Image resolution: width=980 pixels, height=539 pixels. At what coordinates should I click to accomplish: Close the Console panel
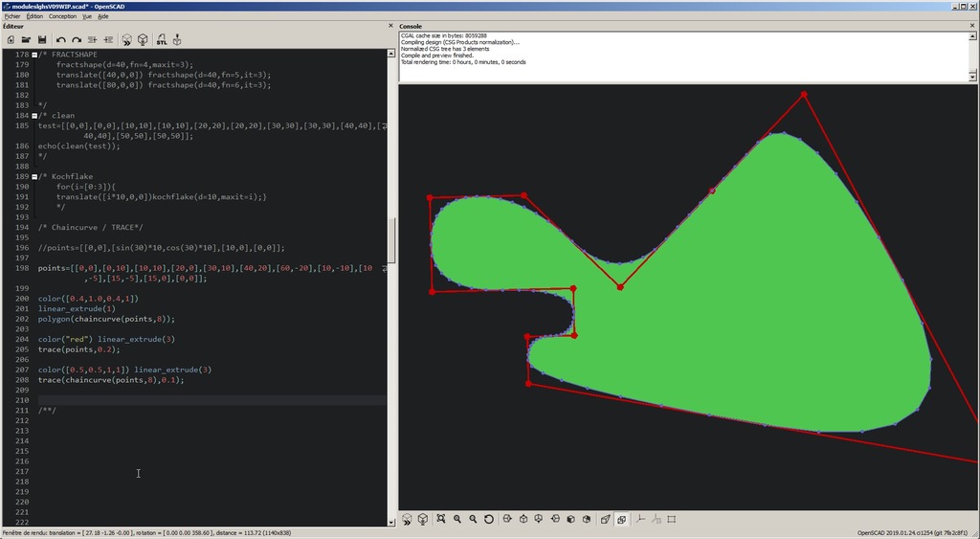point(973,26)
